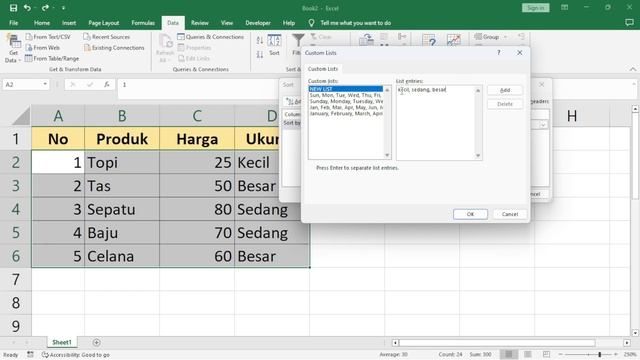Click the Filter funnel icon
Viewport: 640px width, 360px height.
298,40
